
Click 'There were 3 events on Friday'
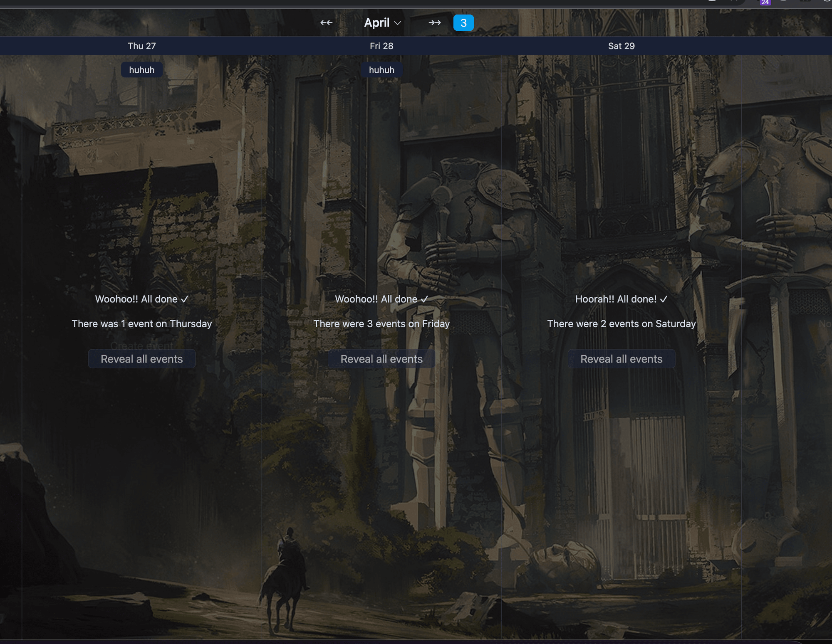381,323
